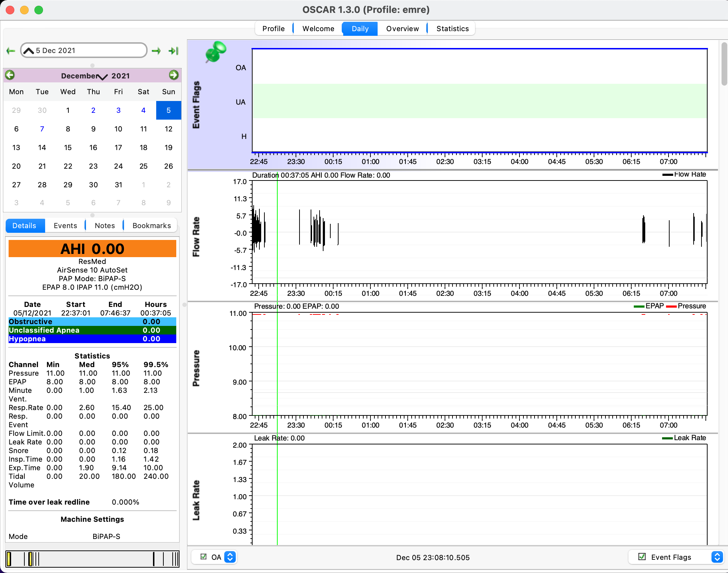Open the Bookmarks tab

[152, 226]
